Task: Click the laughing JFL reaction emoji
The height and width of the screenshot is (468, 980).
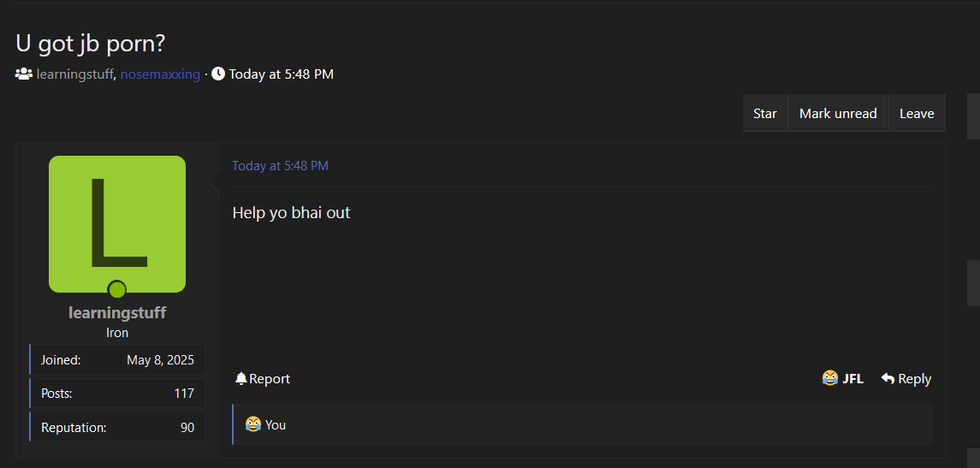Action: (830, 378)
